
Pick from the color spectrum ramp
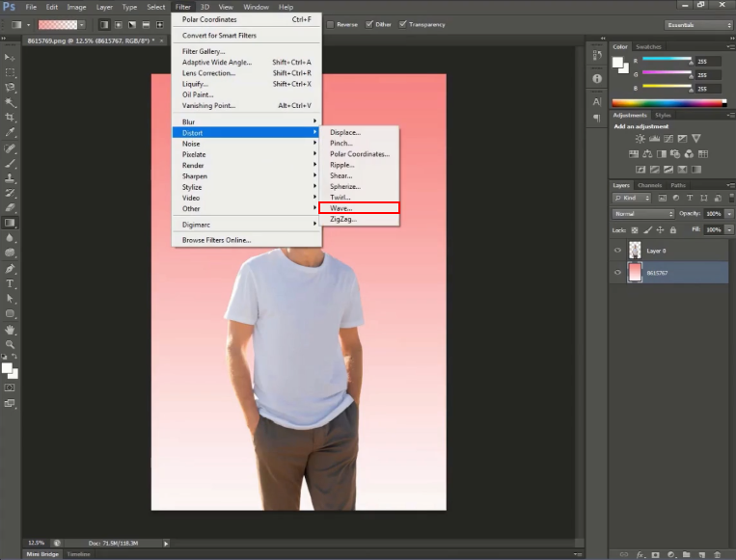669,103
